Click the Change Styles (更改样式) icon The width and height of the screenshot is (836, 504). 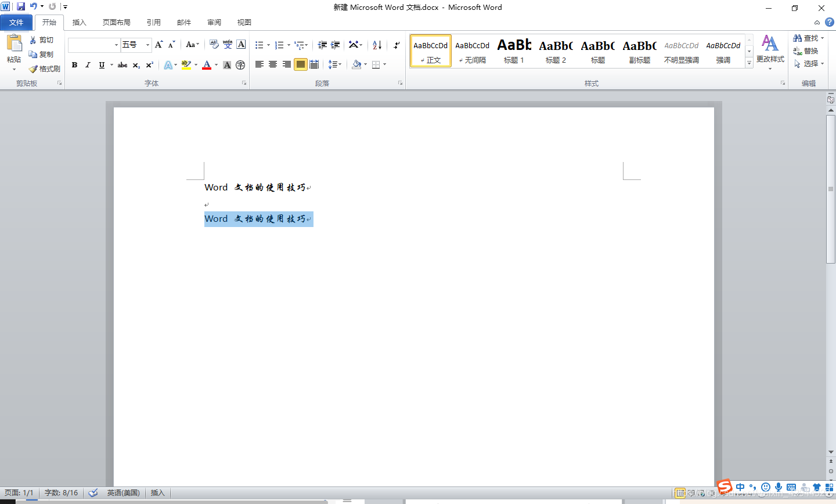coord(770,43)
